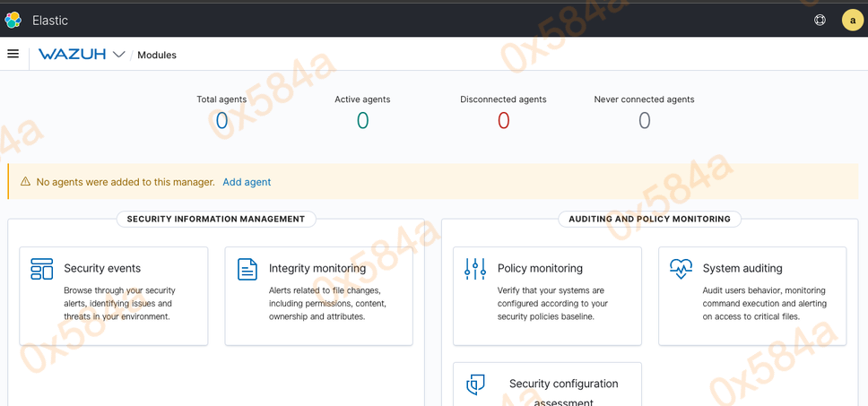Open the hamburger navigation menu

pyautogui.click(x=13, y=54)
